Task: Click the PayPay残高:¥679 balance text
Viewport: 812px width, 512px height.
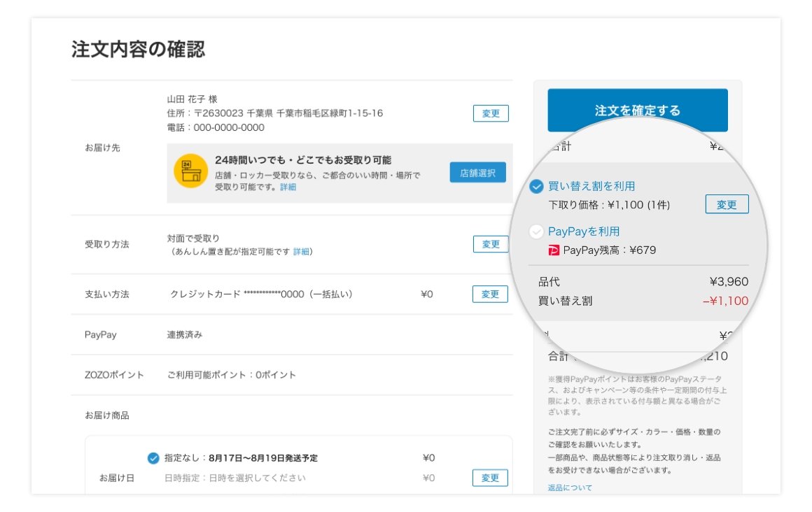Action: click(610, 250)
